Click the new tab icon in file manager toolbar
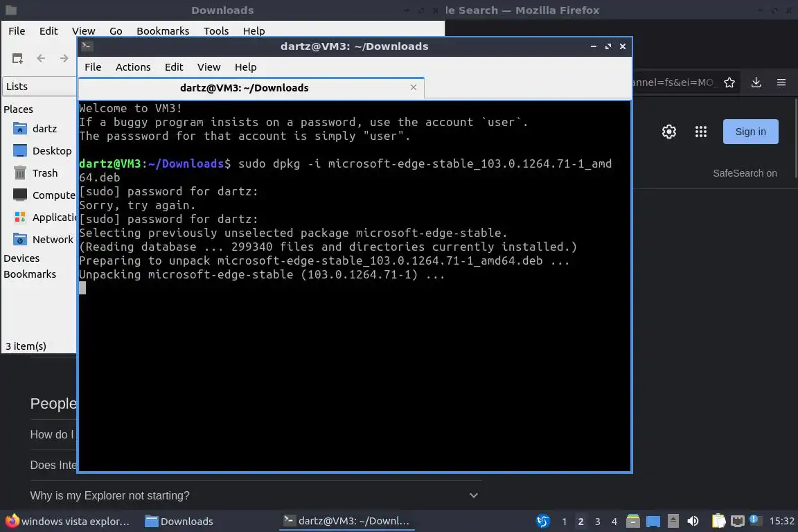This screenshot has width=798, height=532. pyautogui.click(x=17, y=59)
